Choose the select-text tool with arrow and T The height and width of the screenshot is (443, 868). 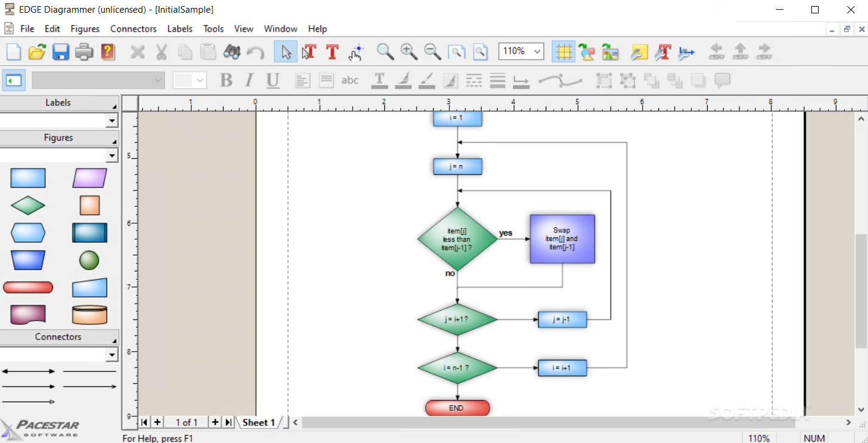(309, 52)
